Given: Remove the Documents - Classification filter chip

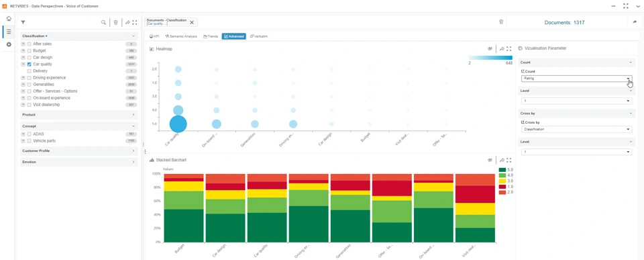Looking at the screenshot, I should point(192,22).
